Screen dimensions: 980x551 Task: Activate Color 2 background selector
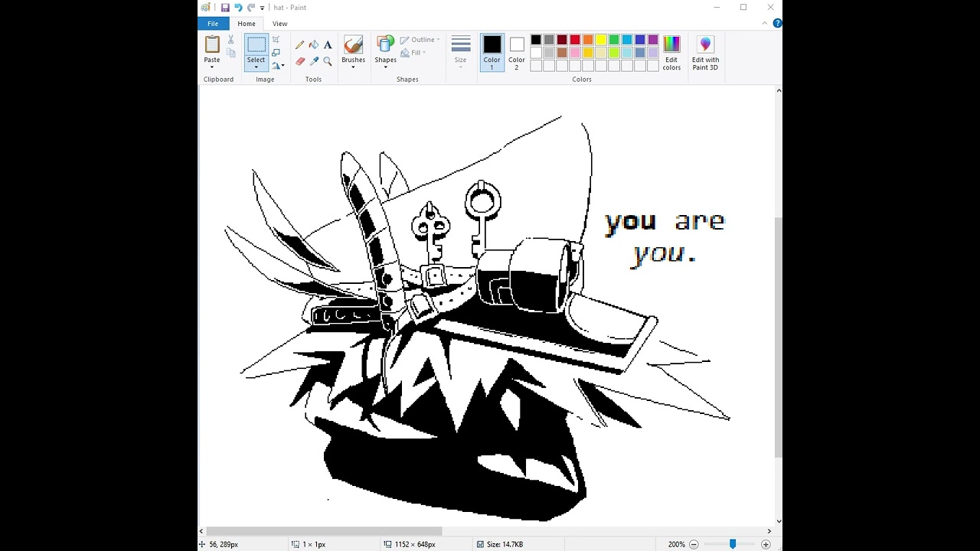pyautogui.click(x=517, y=52)
